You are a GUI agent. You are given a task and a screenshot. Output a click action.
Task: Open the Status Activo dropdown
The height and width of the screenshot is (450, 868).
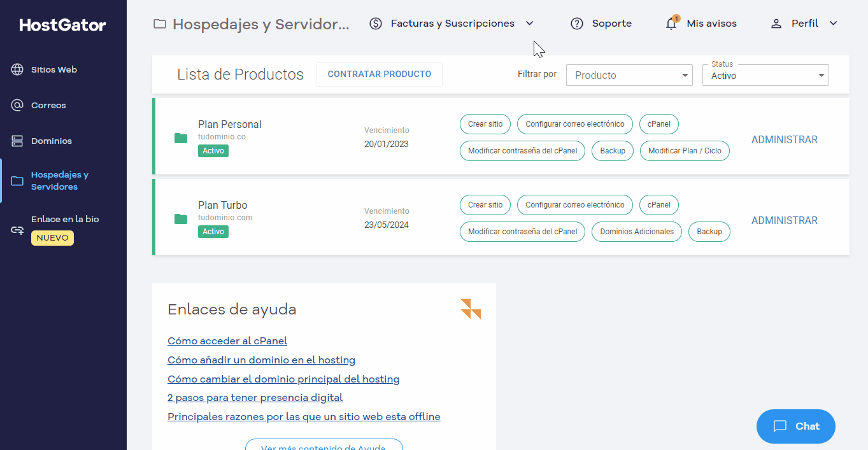click(765, 75)
